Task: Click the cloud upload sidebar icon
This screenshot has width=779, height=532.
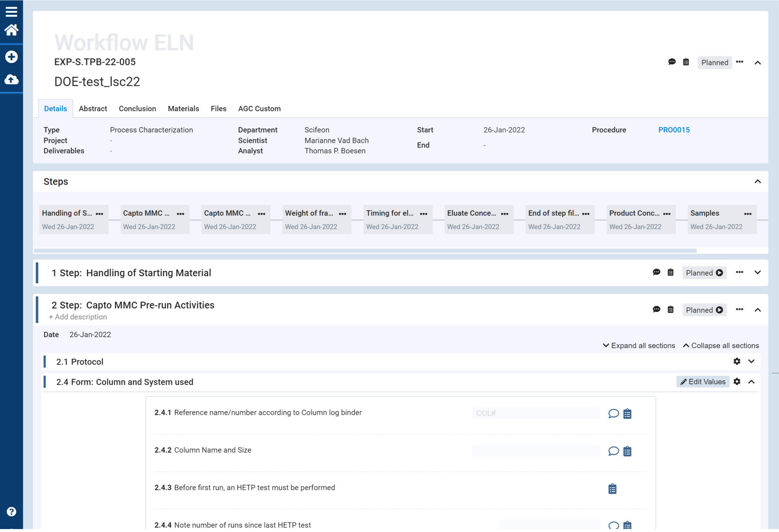Action: click(11, 79)
